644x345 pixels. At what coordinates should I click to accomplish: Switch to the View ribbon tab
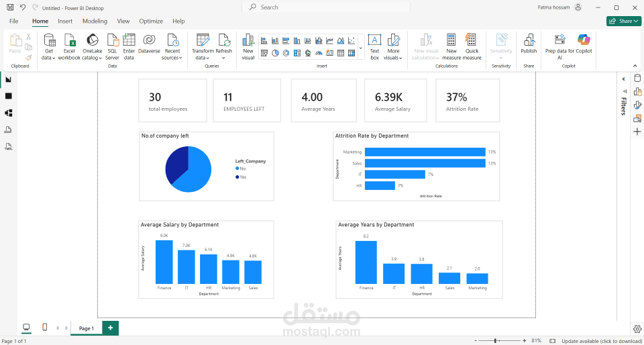pyautogui.click(x=123, y=21)
